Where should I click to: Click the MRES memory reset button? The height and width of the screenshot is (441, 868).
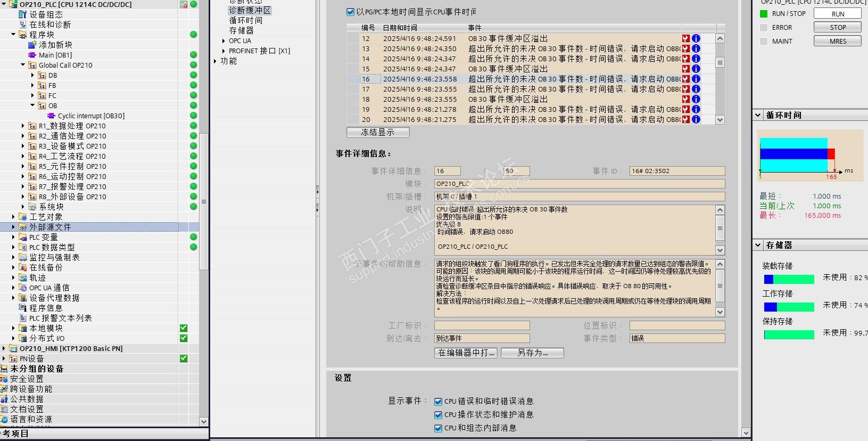pyautogui.click(x=838, y=42)
